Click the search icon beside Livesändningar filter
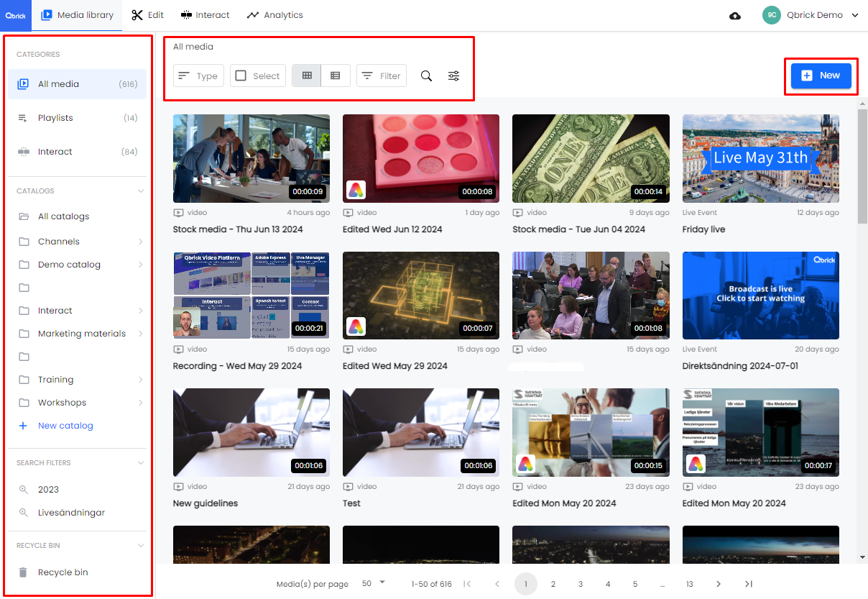The image size is (868, 599). point(23,513)
